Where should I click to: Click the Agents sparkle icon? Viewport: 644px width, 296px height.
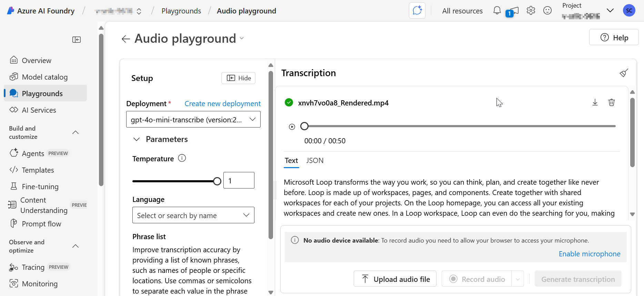(14, 153)
